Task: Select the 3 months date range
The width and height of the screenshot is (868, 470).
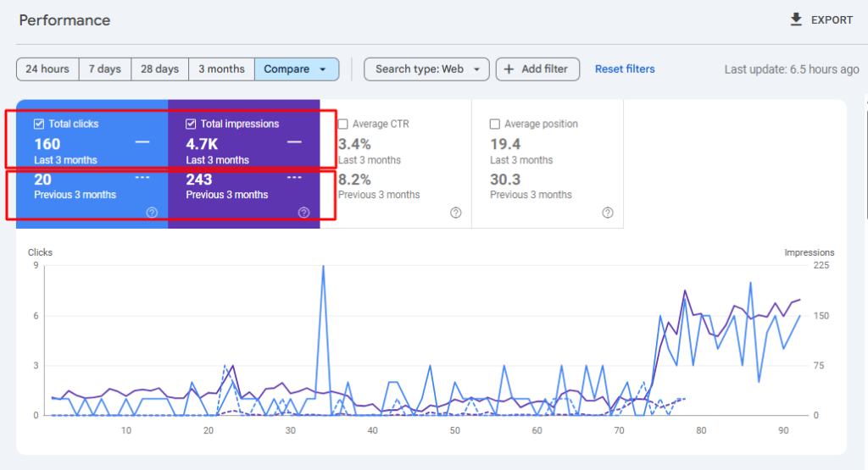Action: tap(221, 69)
